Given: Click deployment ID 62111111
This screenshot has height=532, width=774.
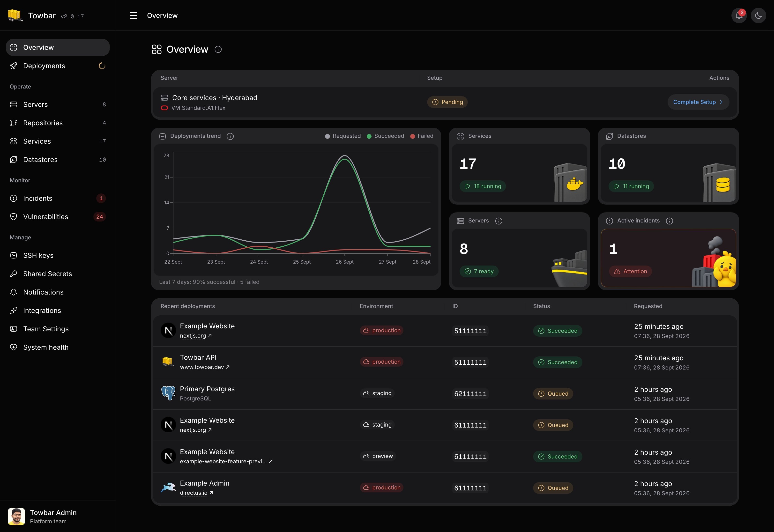Looking at the screenshot, I should click(470, 394).
